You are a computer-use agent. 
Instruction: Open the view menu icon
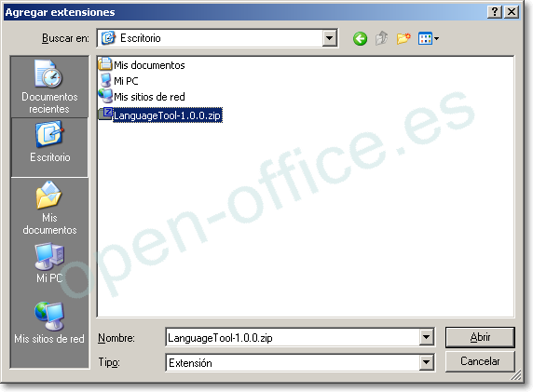(429, 38)
